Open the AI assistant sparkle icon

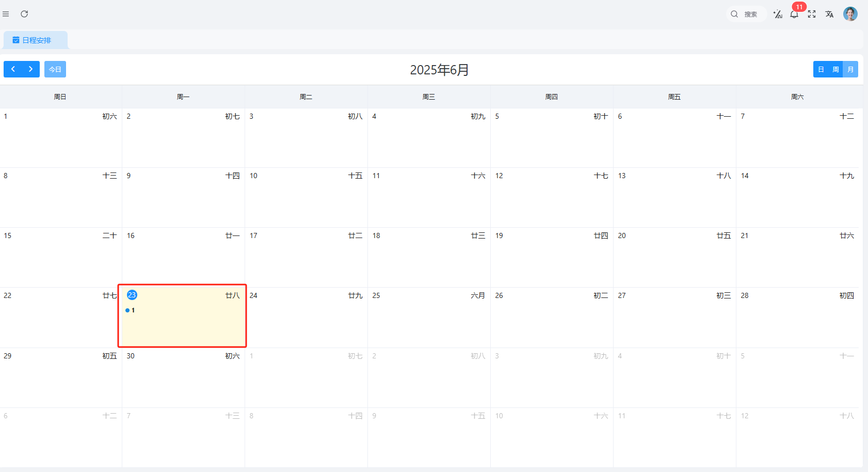(778, 14)
